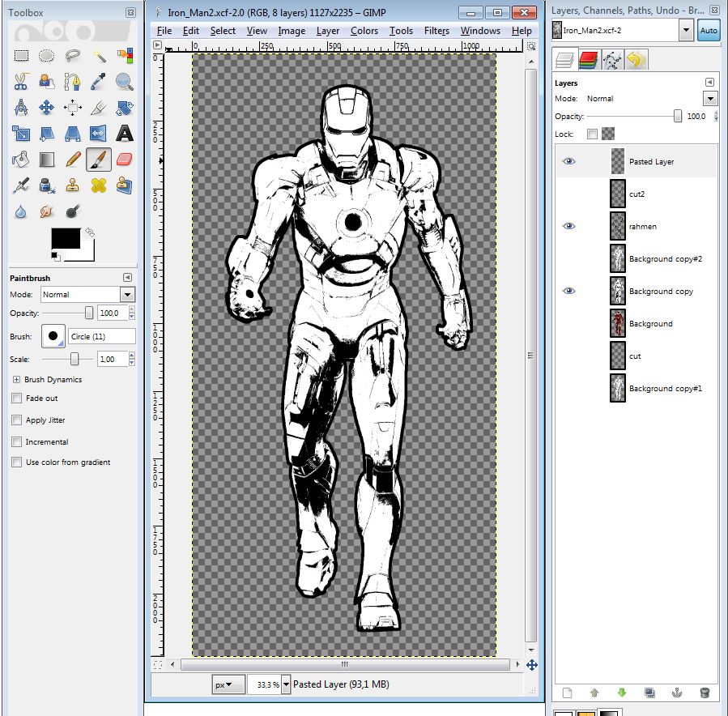Open the Colors menu
This screenshot has width=728, height=716.
pos(364,31)
